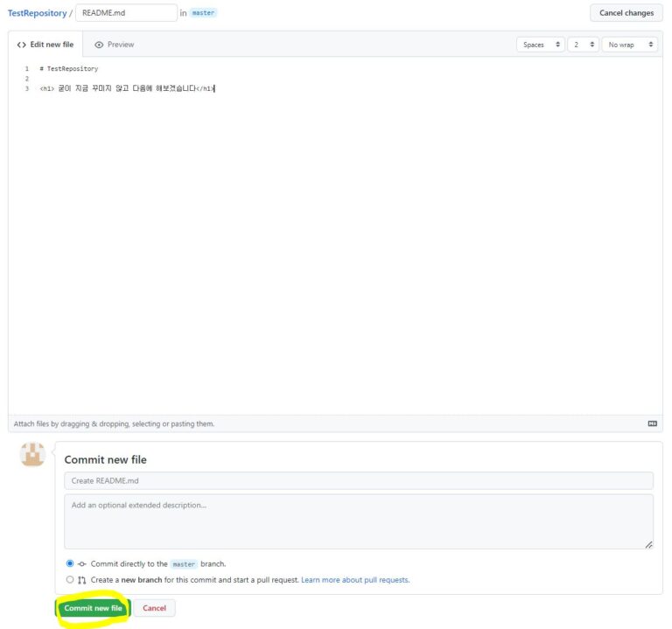Screen dimensions: 672x629
Task: Click the Markdown icon in attach bar
Action: tap(652, 423)
